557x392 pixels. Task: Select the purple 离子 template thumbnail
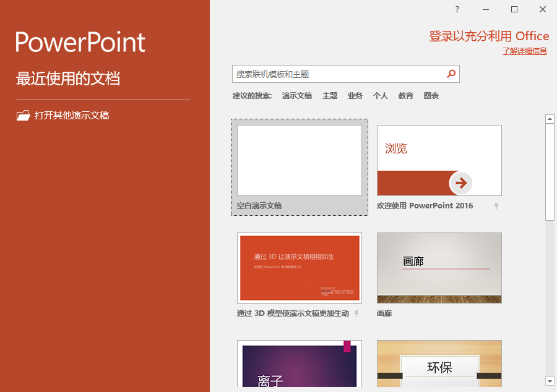coord(300,364)
